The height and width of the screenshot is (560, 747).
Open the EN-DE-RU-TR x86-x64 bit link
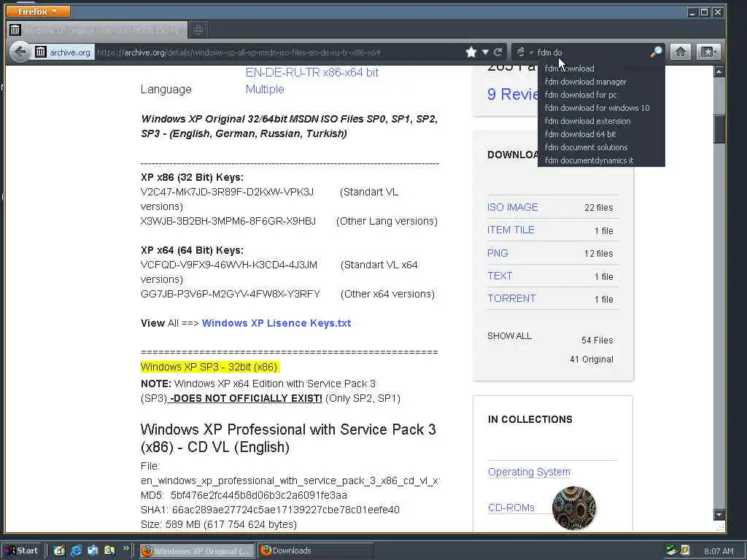(x=312, y=72)
